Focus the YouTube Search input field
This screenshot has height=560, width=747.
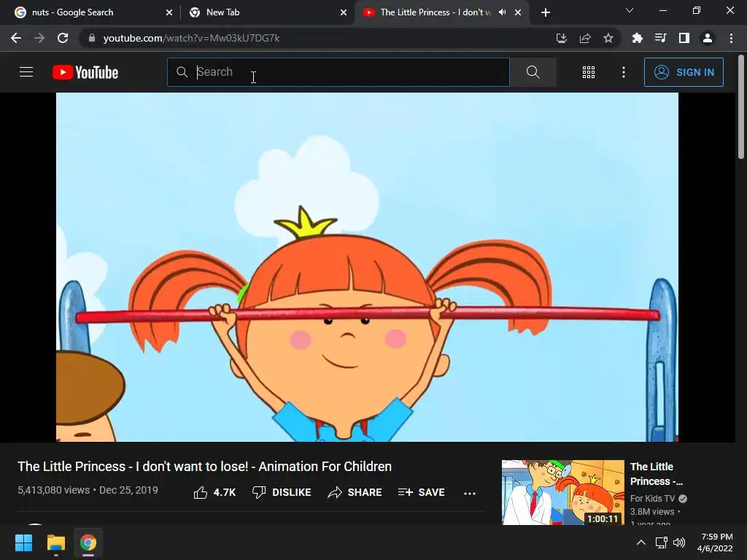[338, 72]
